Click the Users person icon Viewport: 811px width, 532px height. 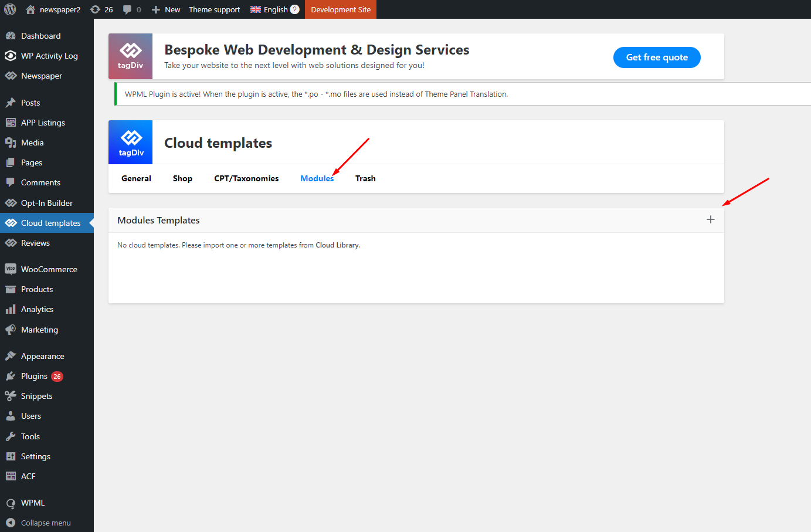pyautogui.click(x=11, y=416)
